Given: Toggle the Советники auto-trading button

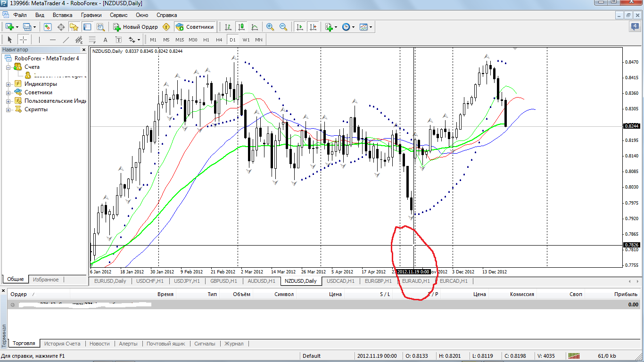Looking at the screenshot, I should pyautogui.click(x=195, y=27).
